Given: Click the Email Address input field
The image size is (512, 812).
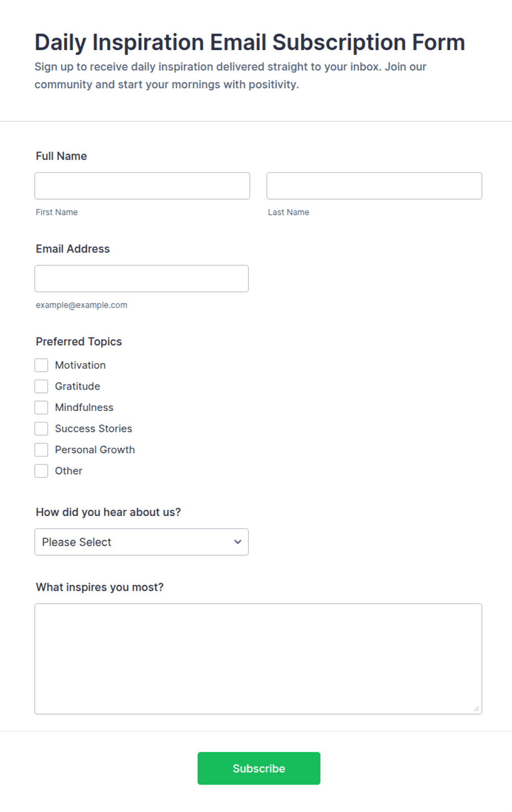Looking at the screenshot, I should point(141,279).
